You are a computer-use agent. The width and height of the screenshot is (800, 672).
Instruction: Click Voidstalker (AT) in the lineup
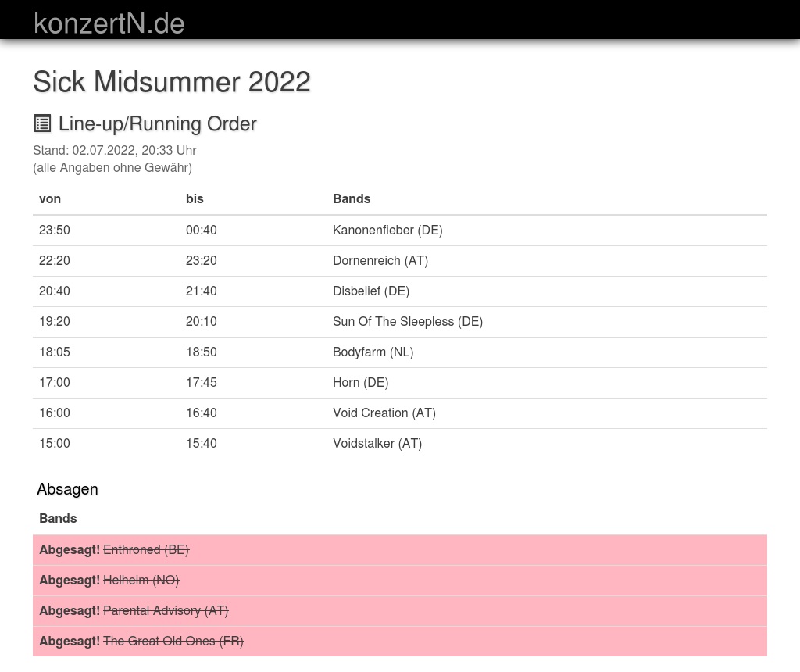pyautogui.click(x=377, y=443)
